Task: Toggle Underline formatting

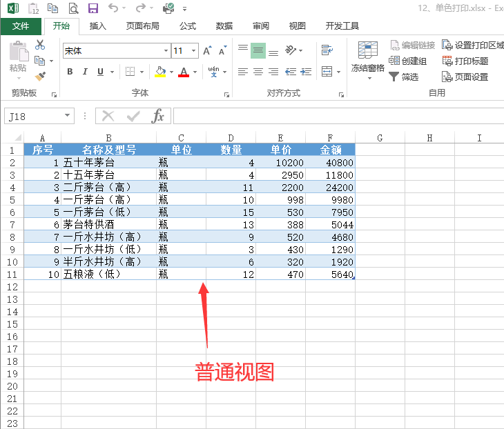Action: pos(100,72)
